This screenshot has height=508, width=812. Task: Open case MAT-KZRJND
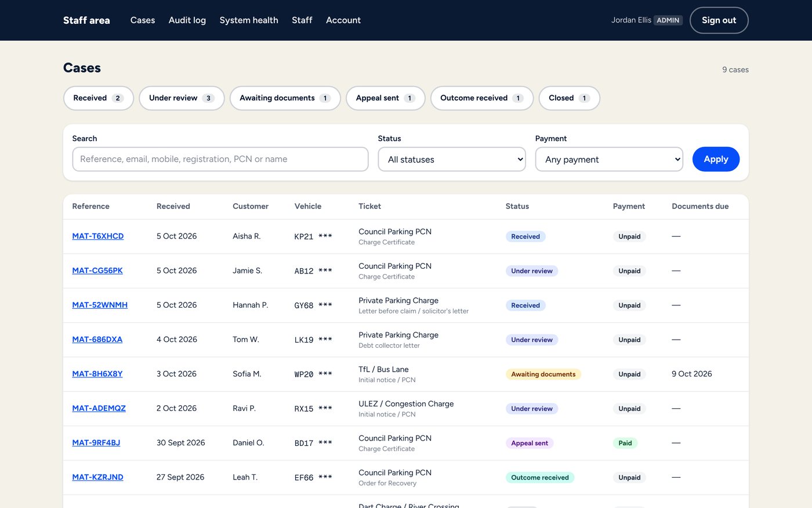(x=98, y=477)
